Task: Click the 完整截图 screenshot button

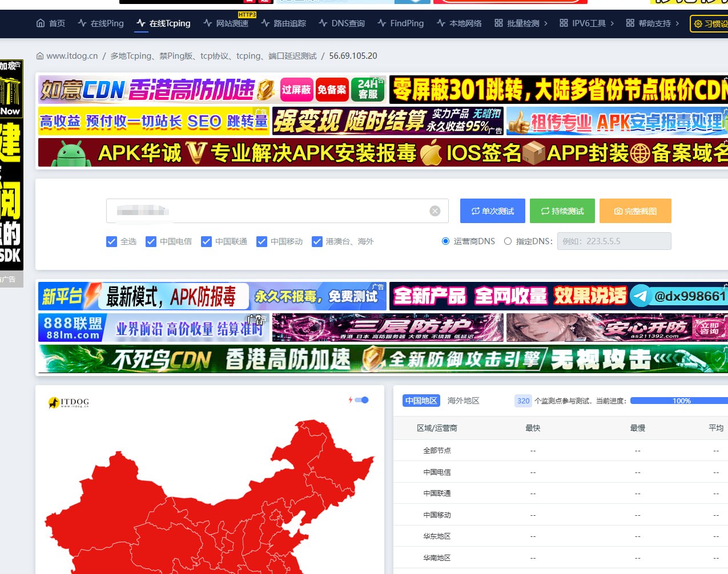Action: [636, 211]
